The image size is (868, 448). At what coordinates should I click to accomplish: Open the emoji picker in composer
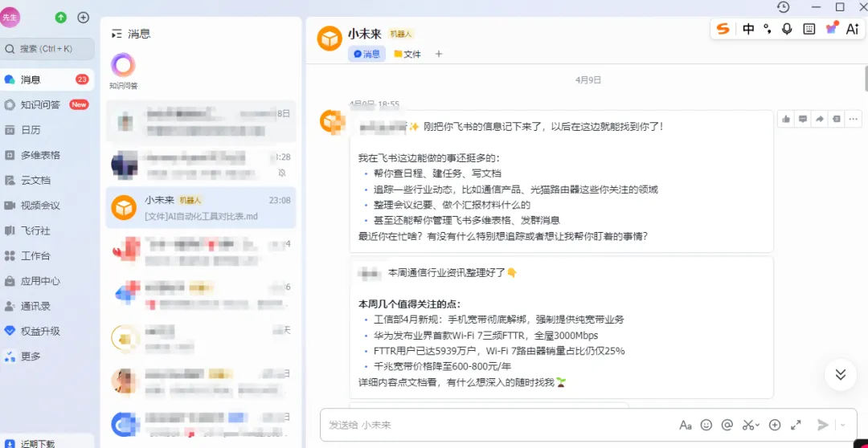point(706,425)
